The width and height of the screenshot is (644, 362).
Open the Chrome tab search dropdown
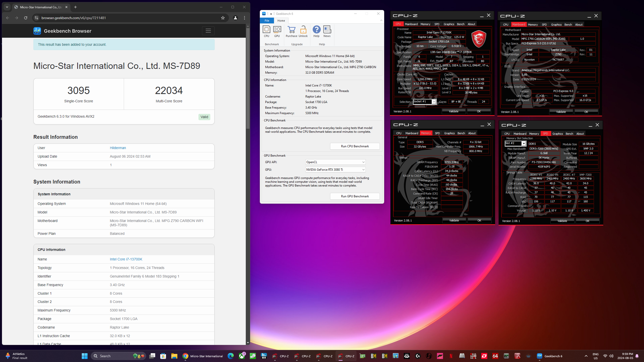pos(7,7)
